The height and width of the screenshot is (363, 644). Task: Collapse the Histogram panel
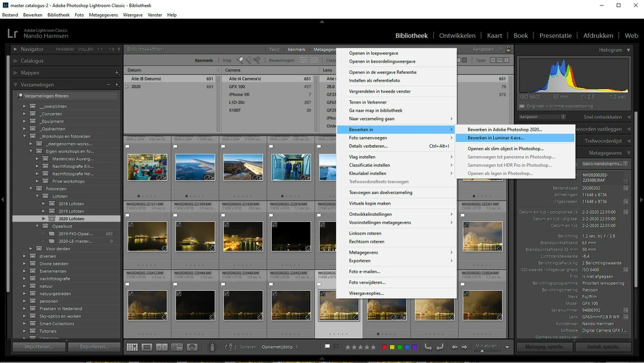(629, 50)
